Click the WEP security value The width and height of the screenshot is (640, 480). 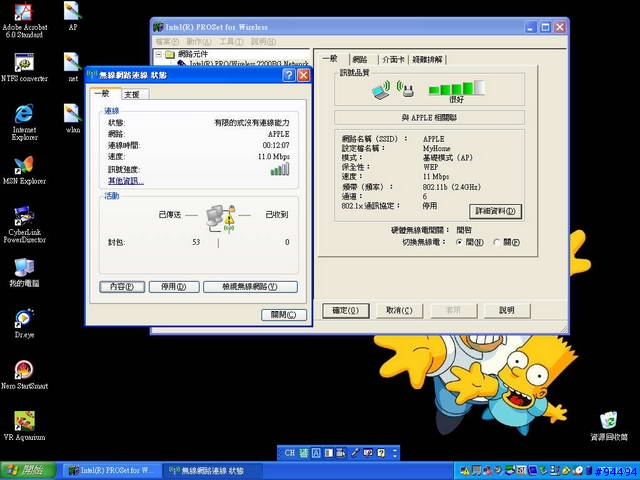pyautogui.click(x=431, y=167)
